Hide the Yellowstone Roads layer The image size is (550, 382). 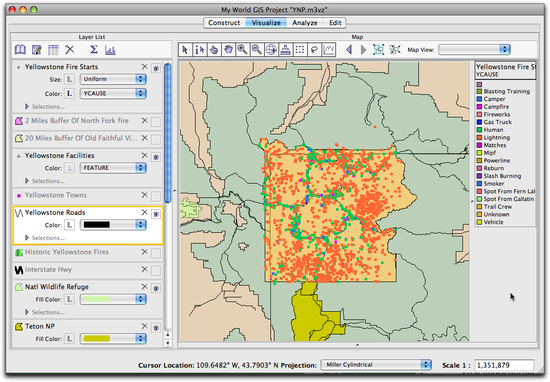[156, 214]
